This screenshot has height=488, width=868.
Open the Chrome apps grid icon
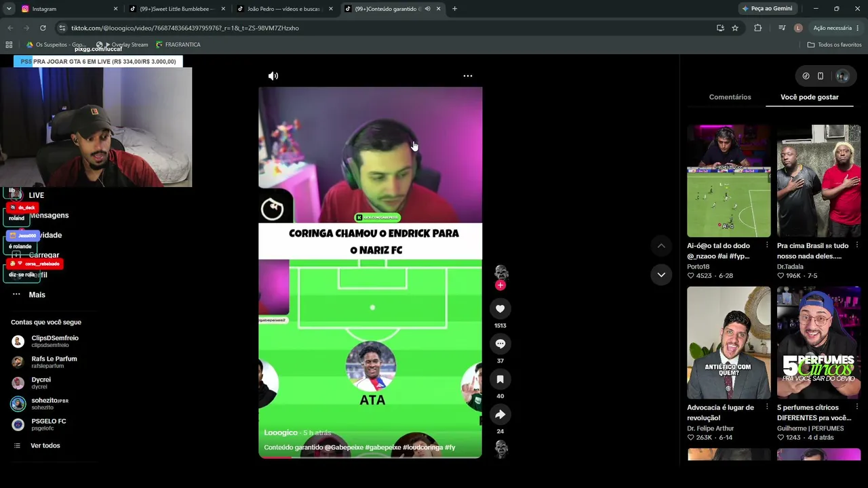(x=9, y=45)
